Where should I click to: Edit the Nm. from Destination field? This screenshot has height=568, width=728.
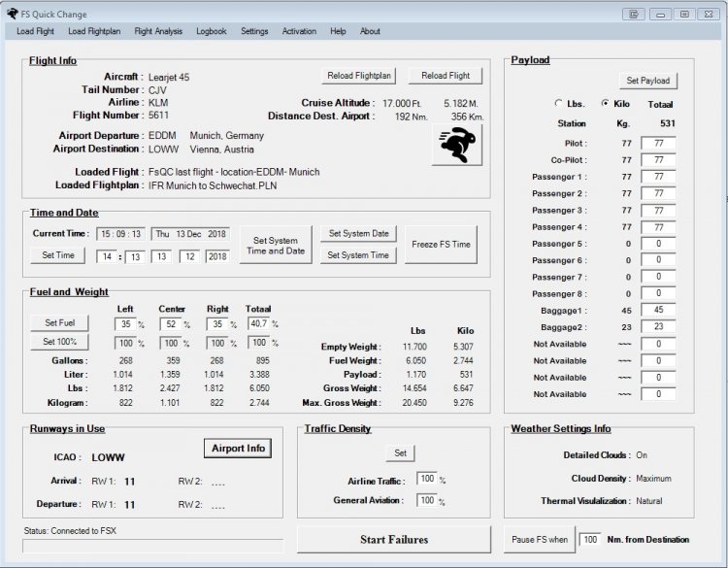590,540
